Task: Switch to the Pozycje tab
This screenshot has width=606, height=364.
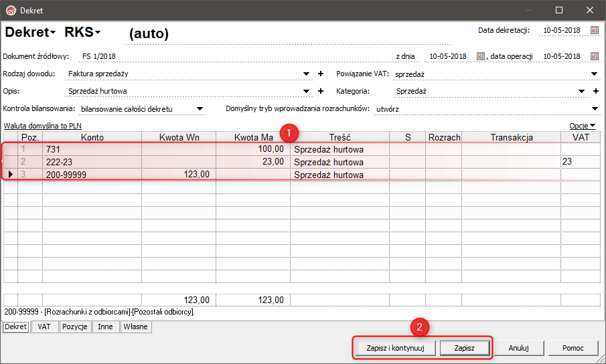Action: (74, 327)
